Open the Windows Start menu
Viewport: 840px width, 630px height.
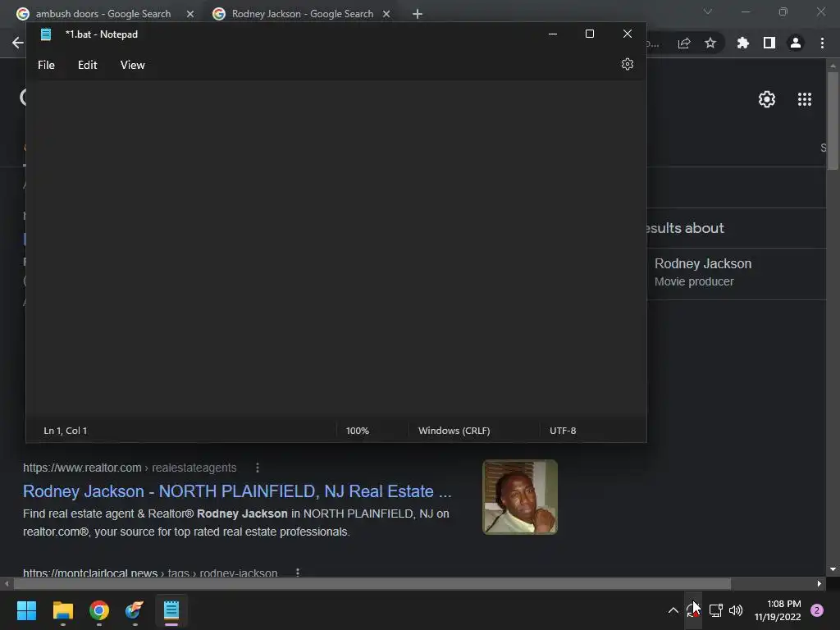click(26, 610)
